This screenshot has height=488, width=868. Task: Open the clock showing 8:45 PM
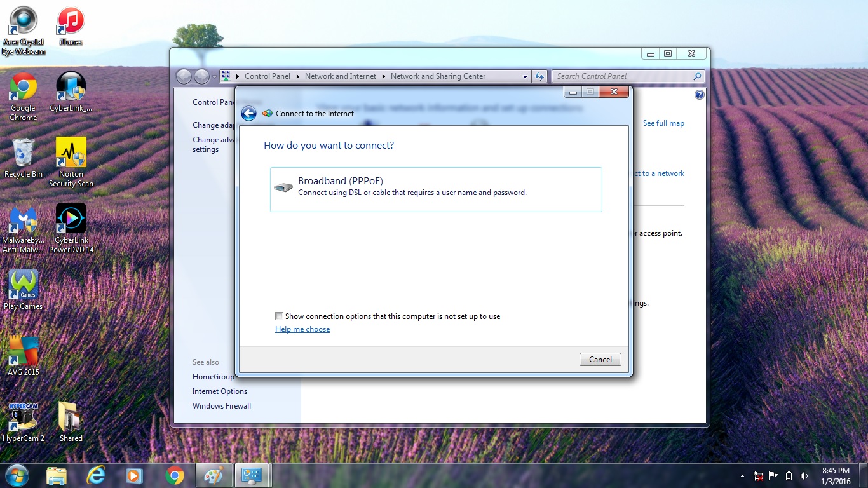point(836,476)
